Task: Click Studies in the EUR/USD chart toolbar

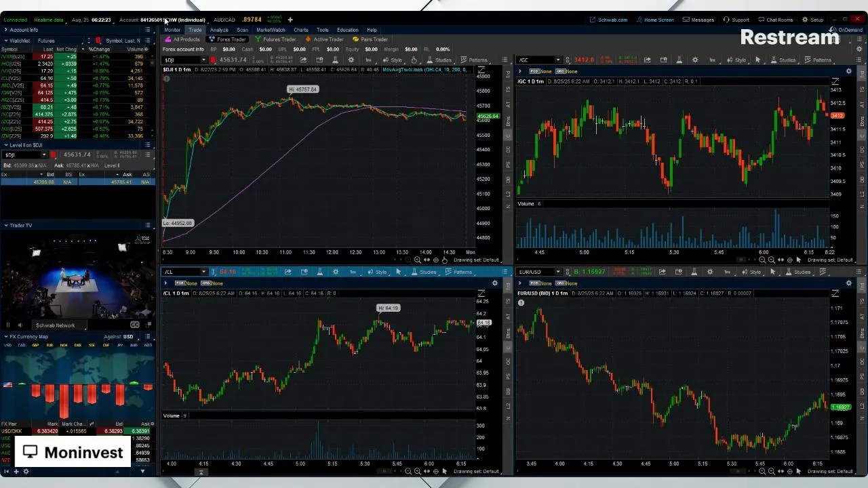Action: click(x=797, y=272)
